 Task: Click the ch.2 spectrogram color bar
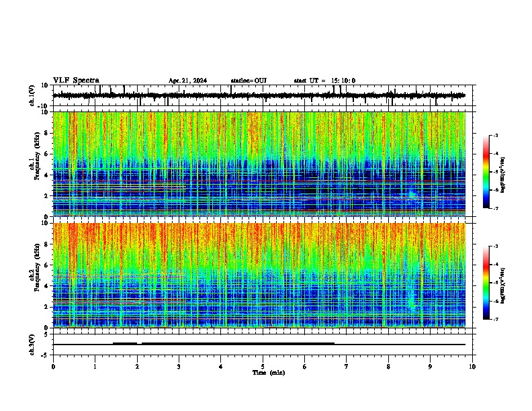point(486,283)
